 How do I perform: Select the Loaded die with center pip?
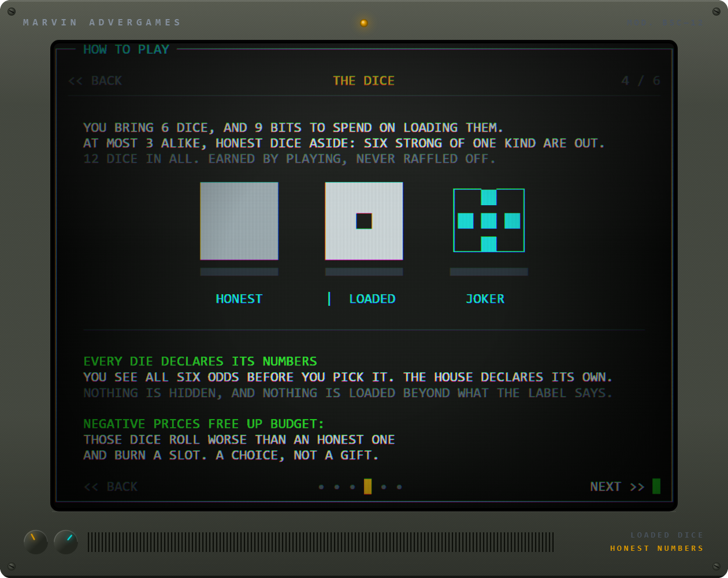[x=364, y=221]
